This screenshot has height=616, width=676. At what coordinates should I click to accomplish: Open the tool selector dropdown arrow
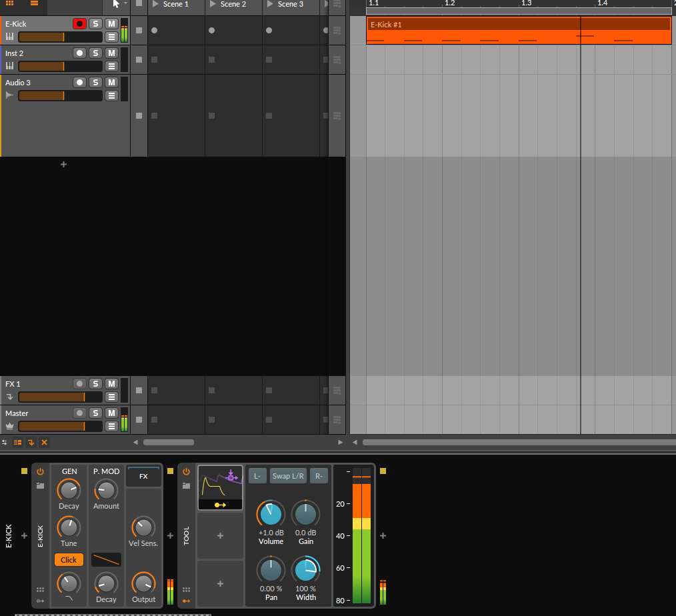pos(125,3)
